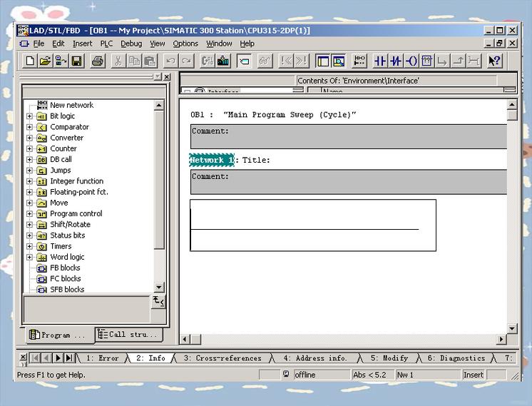
Task: Go to previous error icon
Action: click(x=286, y=61)
